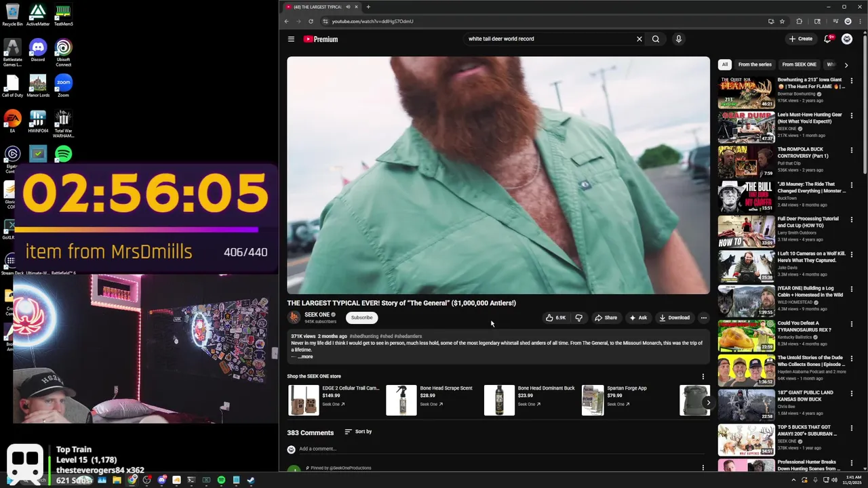Open Sort by comments dropdown
This screenshot has width=868, height=488.
tap(358, 432)
